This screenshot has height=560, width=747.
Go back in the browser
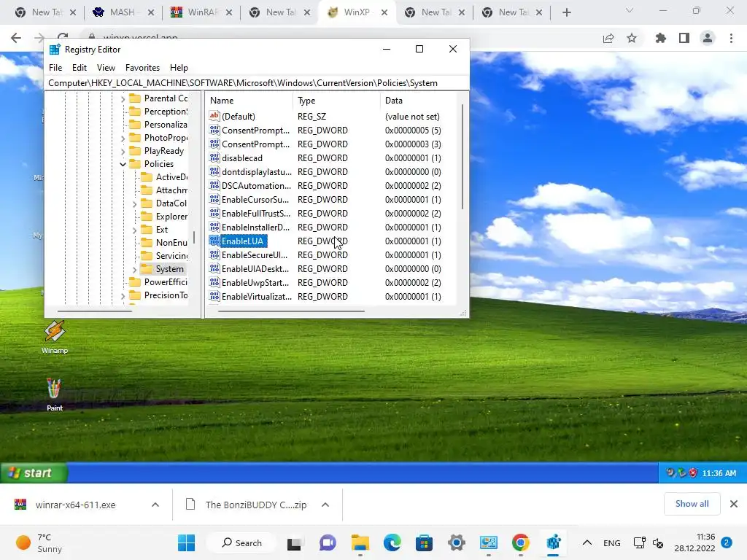click(16, 38)
